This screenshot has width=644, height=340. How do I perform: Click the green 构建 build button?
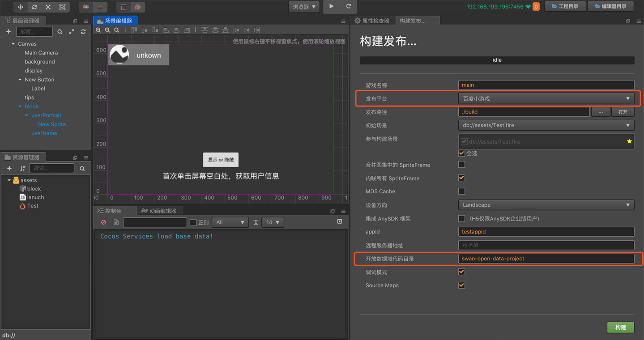[621, 327]
